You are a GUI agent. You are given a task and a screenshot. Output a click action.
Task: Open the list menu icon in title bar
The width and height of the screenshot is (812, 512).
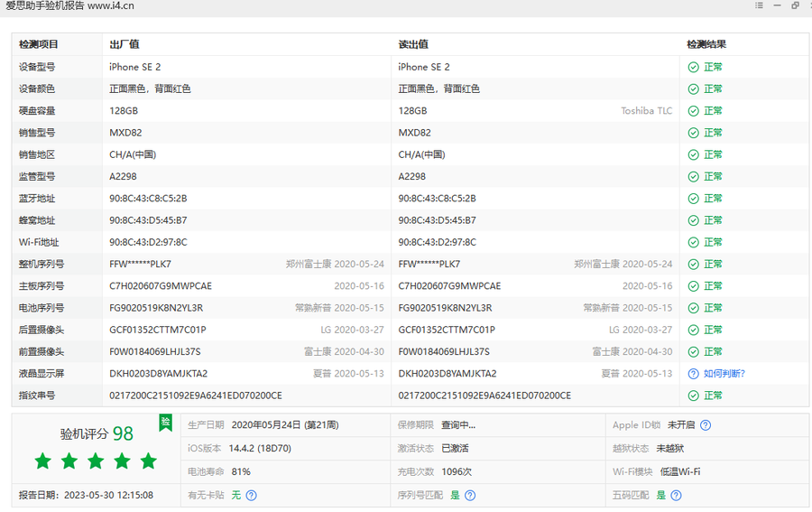click(x=759, y=5)
